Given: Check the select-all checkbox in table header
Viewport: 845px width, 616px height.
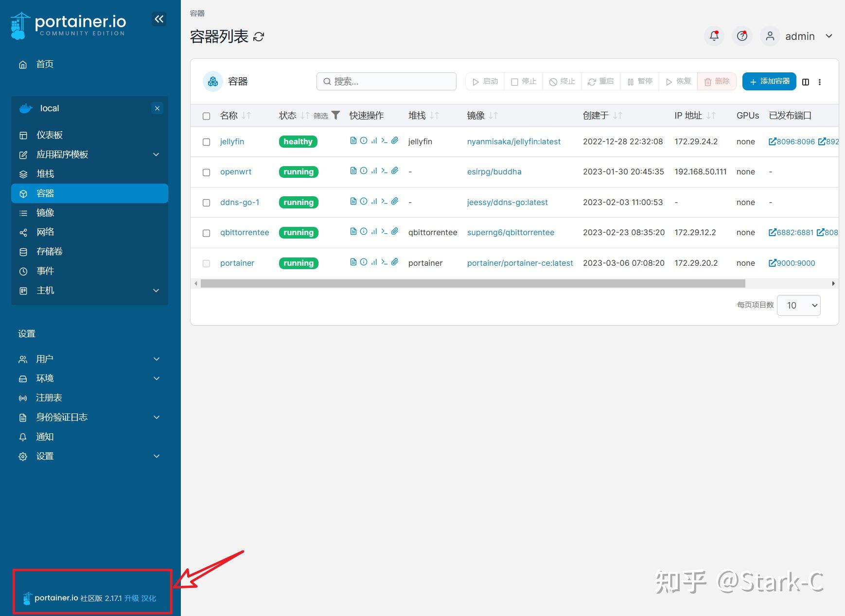Looking at the screenshot, I should pyautogui.click(x=206, y=116).
